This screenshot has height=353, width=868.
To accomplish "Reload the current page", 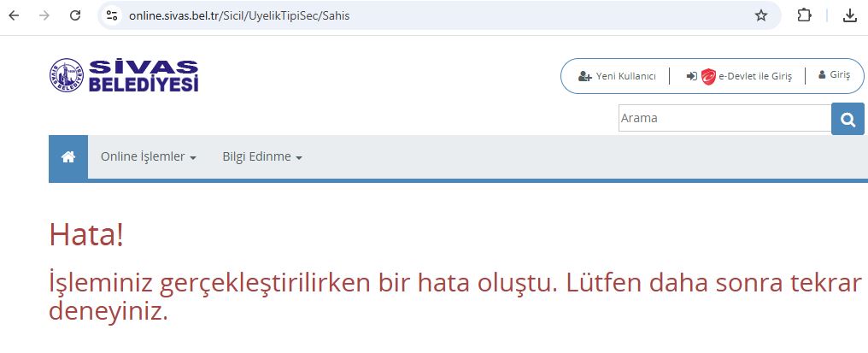I will [x=75, y=15].
